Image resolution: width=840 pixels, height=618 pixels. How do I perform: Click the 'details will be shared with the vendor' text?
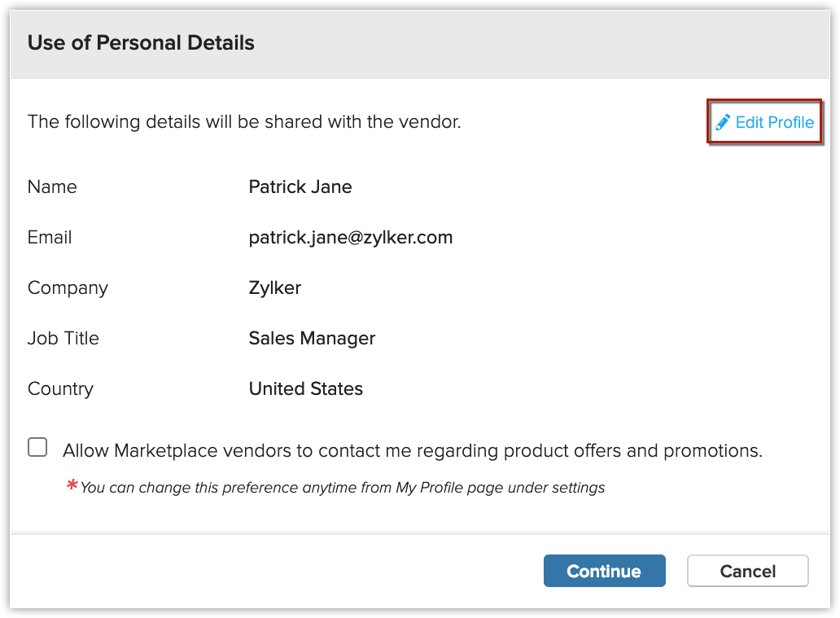244,122
